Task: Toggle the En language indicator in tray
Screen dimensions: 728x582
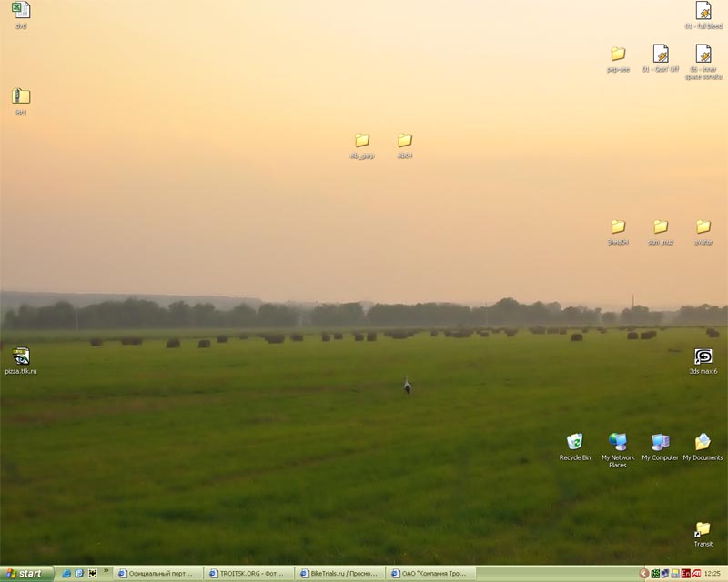Action: pyautogui.click(x=686, y=574)
